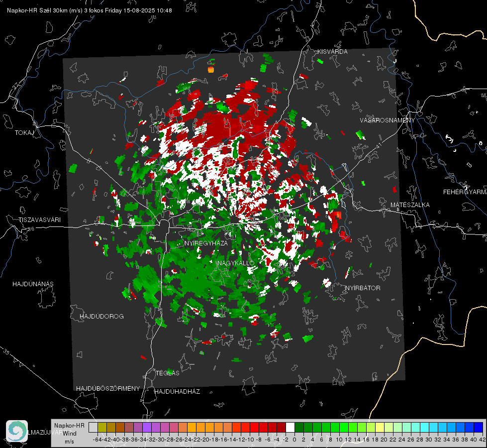
Task: Choose the dark blue swatch between 40 and 42
Action: click(478, 427)
